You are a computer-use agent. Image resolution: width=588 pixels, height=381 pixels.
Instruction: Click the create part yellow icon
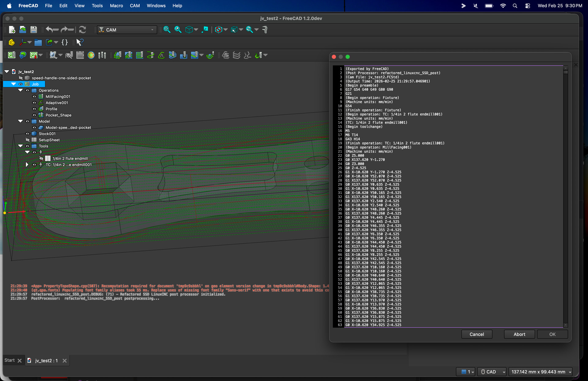coord(12,42)
